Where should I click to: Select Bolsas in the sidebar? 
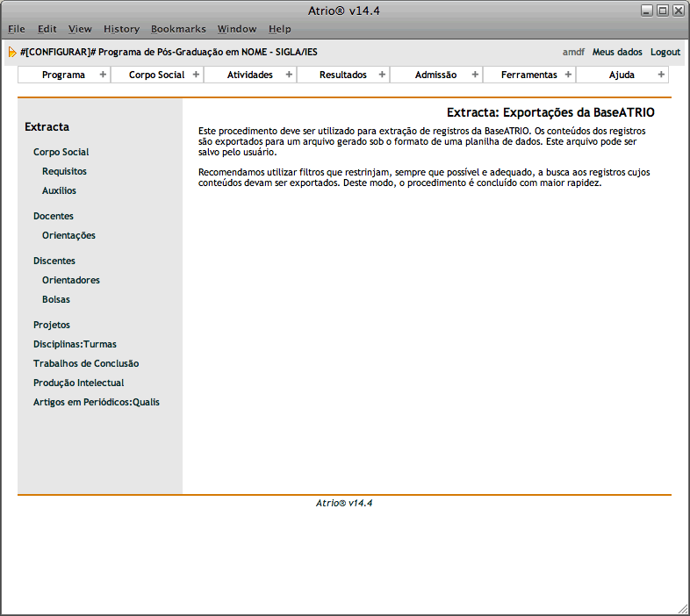point(56,299)
